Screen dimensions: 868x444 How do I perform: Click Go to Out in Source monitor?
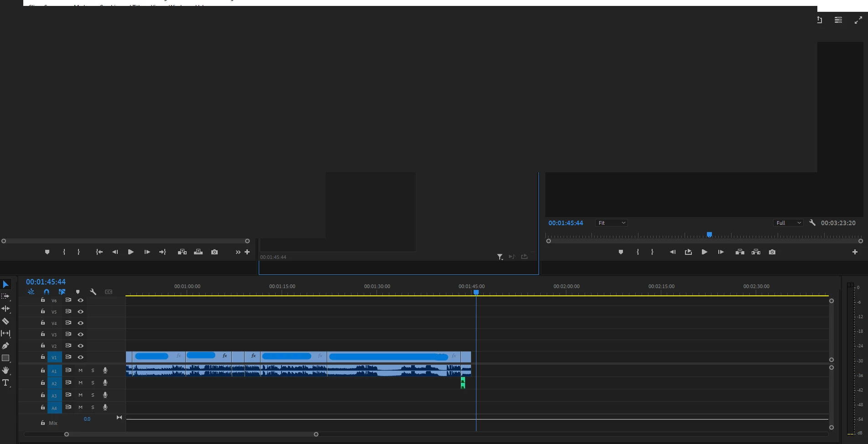(x=162, y=252)
